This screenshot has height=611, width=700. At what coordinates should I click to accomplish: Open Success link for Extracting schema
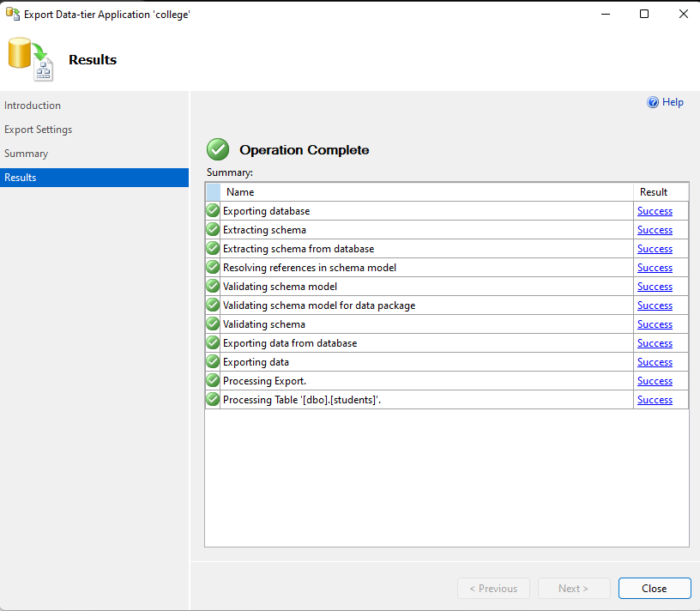tap(655, 230)
